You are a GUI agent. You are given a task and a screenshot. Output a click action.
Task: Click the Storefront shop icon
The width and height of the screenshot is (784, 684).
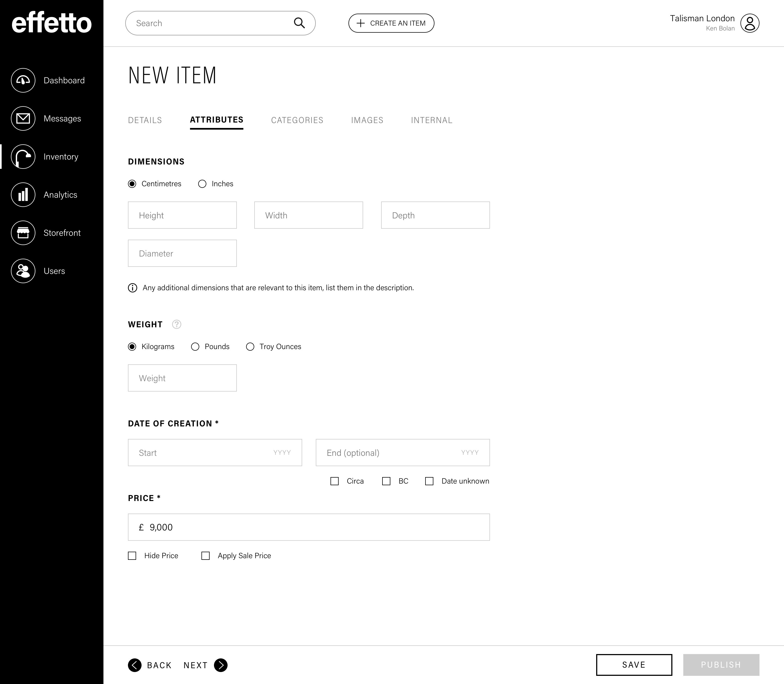23,233
